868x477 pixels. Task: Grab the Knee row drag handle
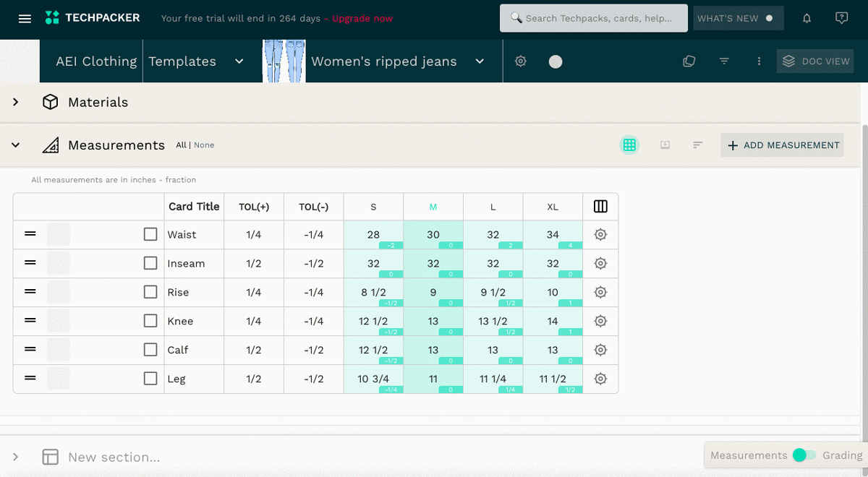coord(30,320)
